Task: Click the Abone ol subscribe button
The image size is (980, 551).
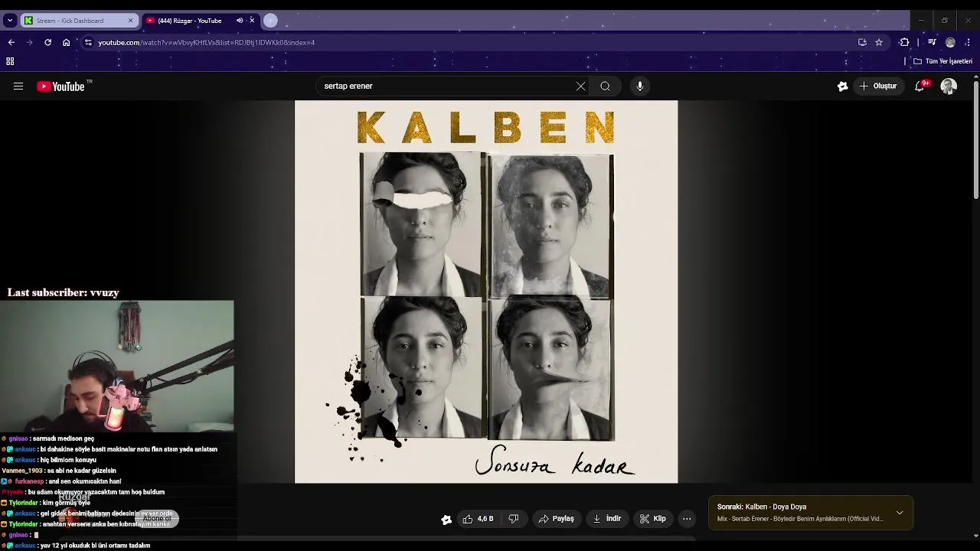Action: (157, 519)
